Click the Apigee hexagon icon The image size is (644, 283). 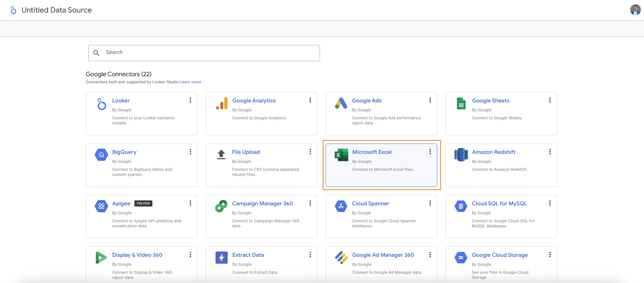point(101,206)
